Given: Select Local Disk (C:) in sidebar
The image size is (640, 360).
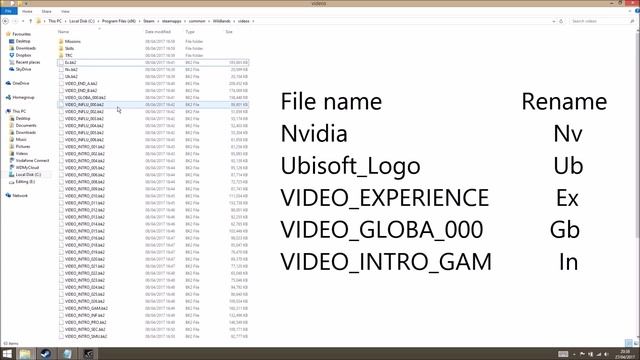Looking at the screenshot, I should (x=25, y=175).
